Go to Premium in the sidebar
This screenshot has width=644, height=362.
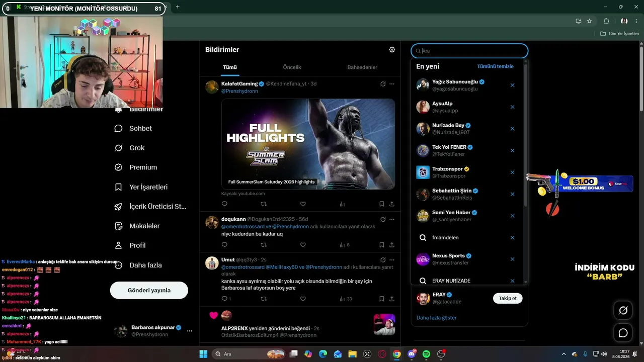[x=136, y=167]
